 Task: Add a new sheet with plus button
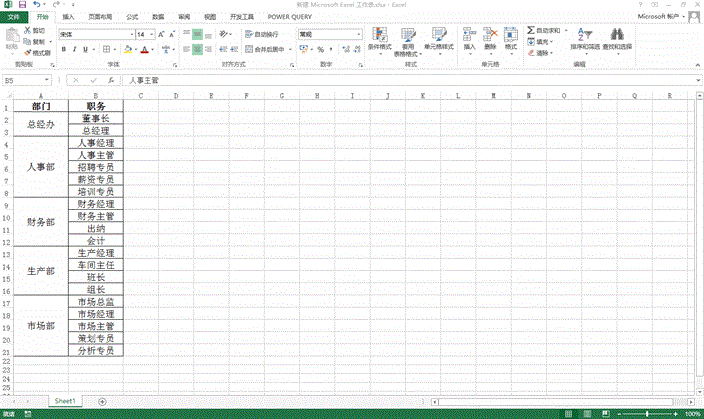(102, 400)
